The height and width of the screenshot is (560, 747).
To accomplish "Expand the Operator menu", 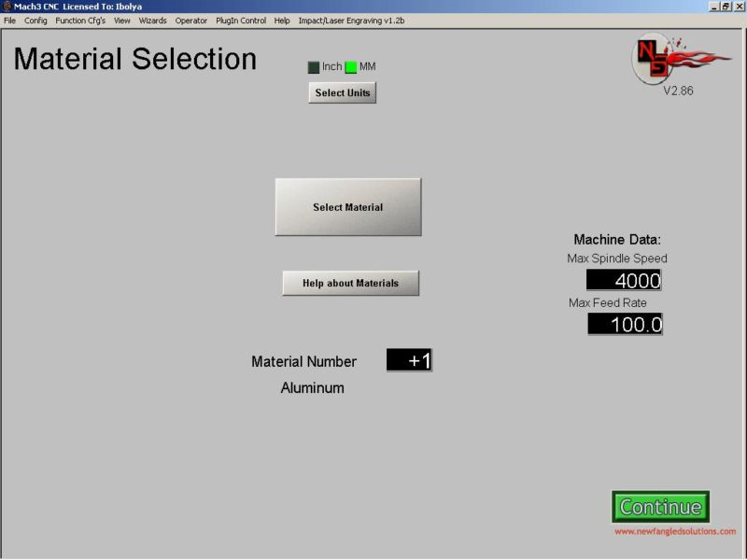I will 191,21.
